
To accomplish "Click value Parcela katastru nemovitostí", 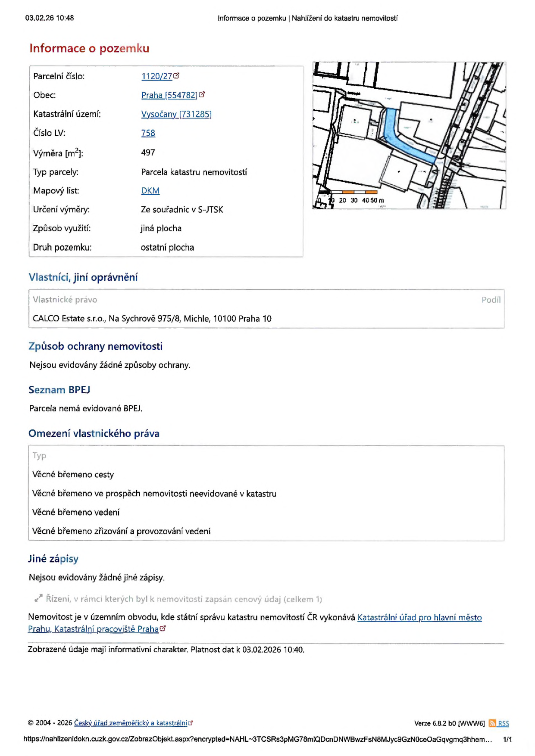I will coord(194,172).
